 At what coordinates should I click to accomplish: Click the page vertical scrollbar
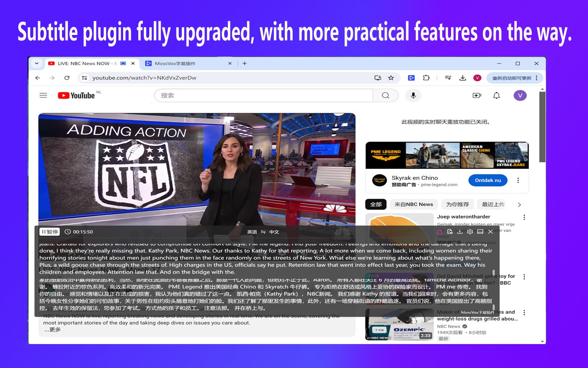click(542, 126)
